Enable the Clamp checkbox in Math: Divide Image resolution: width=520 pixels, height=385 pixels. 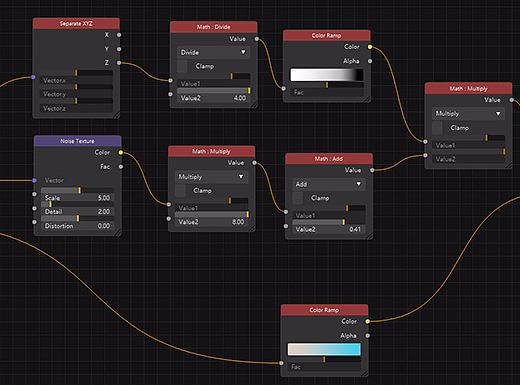(182, 66)
